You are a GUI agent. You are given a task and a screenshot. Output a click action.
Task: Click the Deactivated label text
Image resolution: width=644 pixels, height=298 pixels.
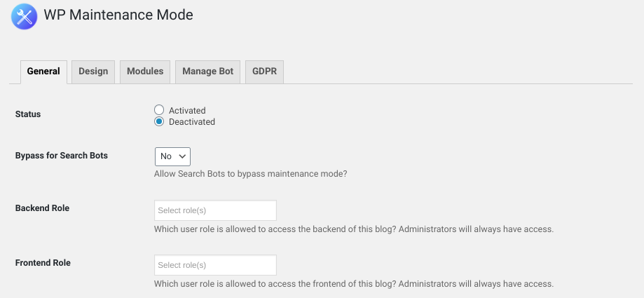[192, 122]
